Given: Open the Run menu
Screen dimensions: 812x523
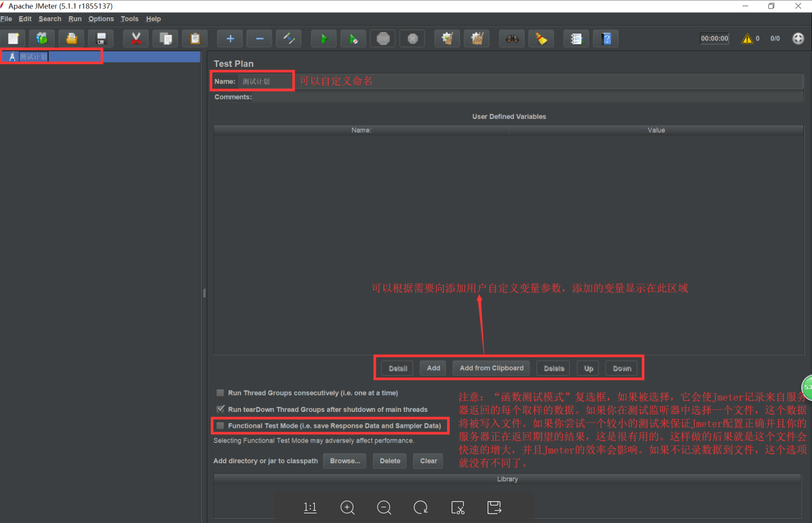Looking at the screenshot, I should pos(75,19).
